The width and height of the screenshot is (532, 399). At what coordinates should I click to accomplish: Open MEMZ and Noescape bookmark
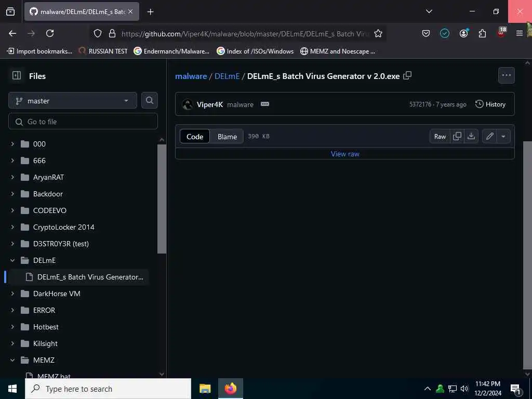[x=338, y=51]
